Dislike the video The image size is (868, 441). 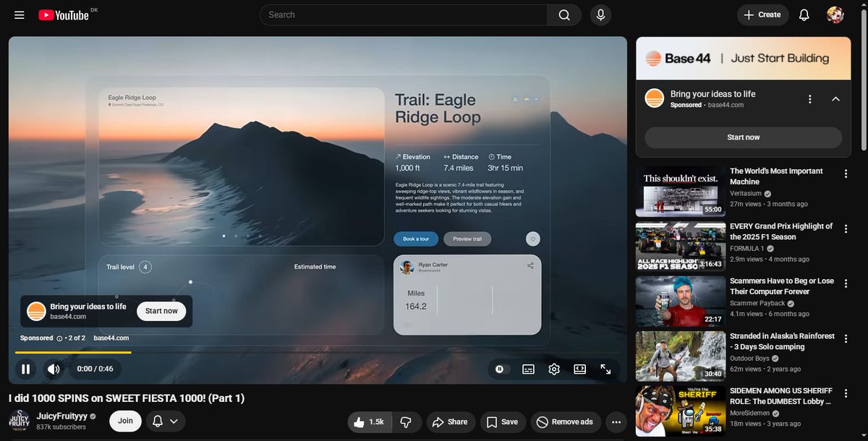[x=406, y=422]
